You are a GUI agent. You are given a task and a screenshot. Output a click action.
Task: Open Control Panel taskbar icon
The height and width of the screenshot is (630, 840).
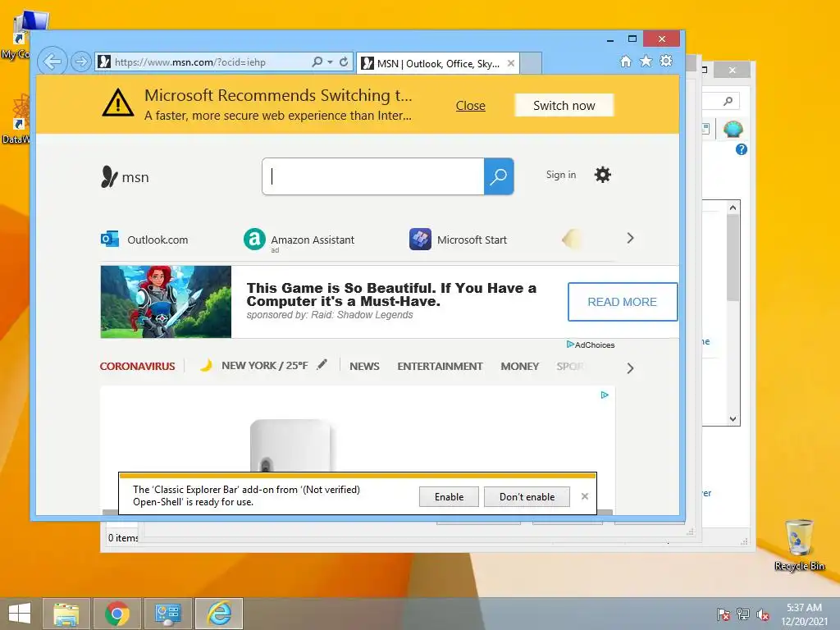[x=167, y=614]
